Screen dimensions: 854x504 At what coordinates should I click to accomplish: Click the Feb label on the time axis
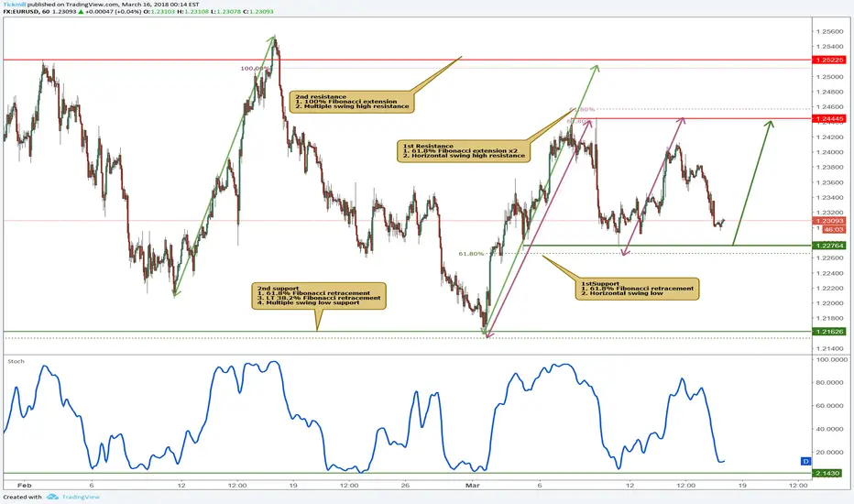coord(24,485)
